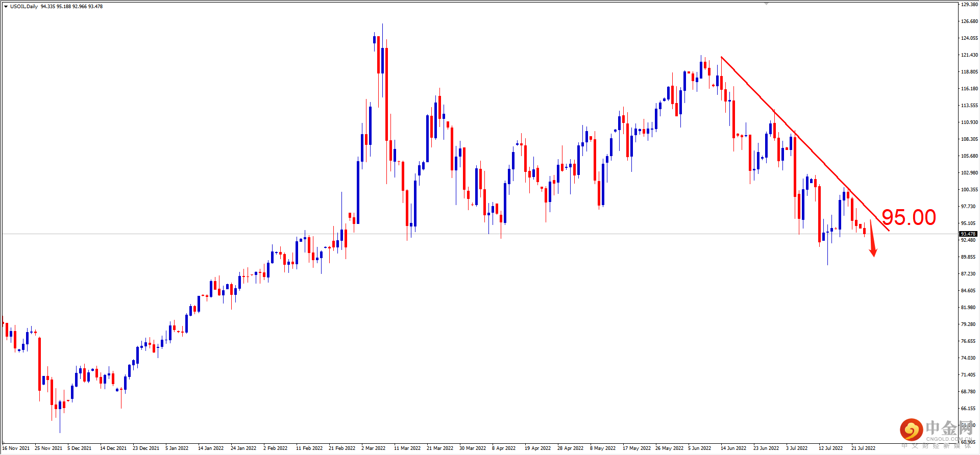
Task: Click the 23 Dec 2021 date label
Action: (146, 448)
